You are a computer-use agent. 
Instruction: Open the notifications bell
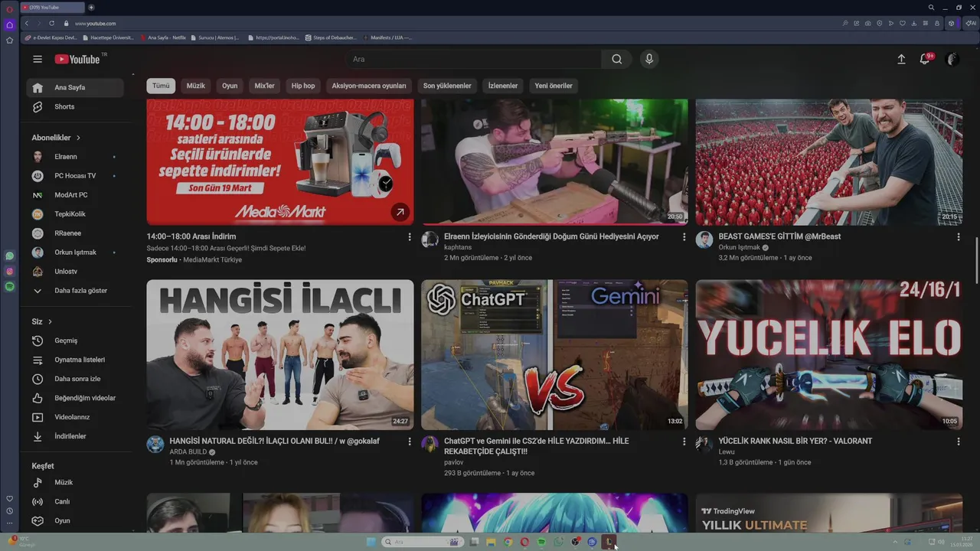[925, 59]
